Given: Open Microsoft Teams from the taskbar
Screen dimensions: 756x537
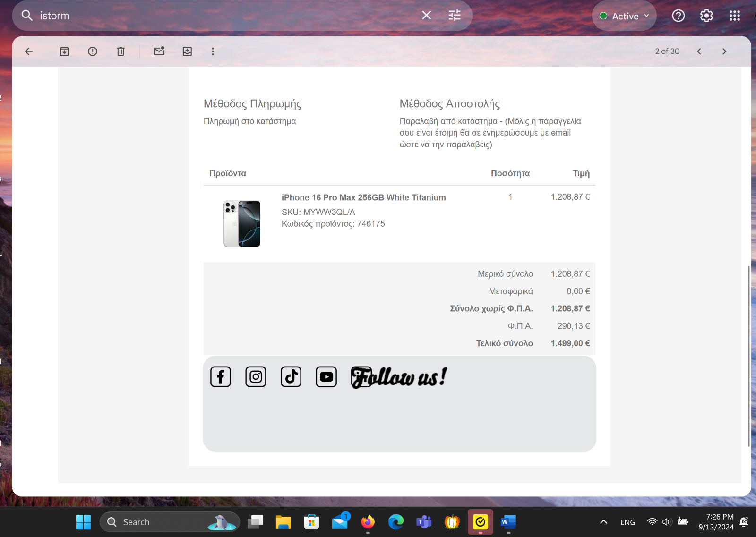Looking at the screenshot, I should tap(424, 522).
